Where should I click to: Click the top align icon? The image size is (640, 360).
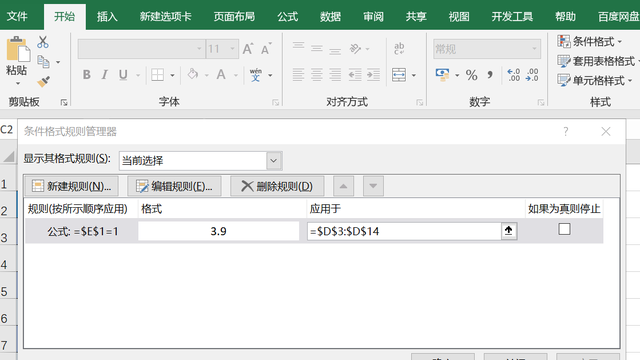pyautogui.click(x=298, y=46)
